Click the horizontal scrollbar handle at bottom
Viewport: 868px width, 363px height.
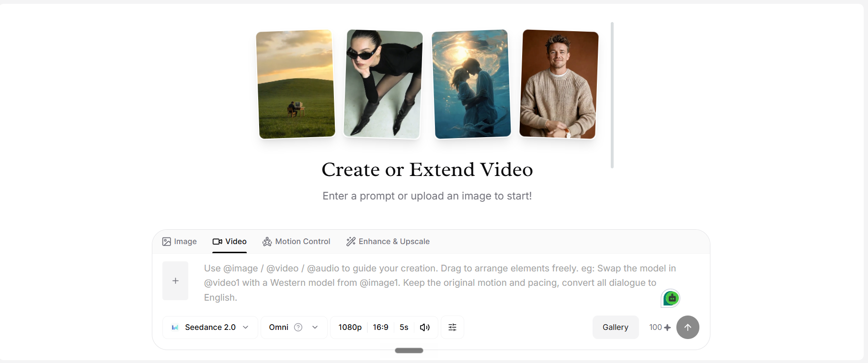[x=409, y=351]
